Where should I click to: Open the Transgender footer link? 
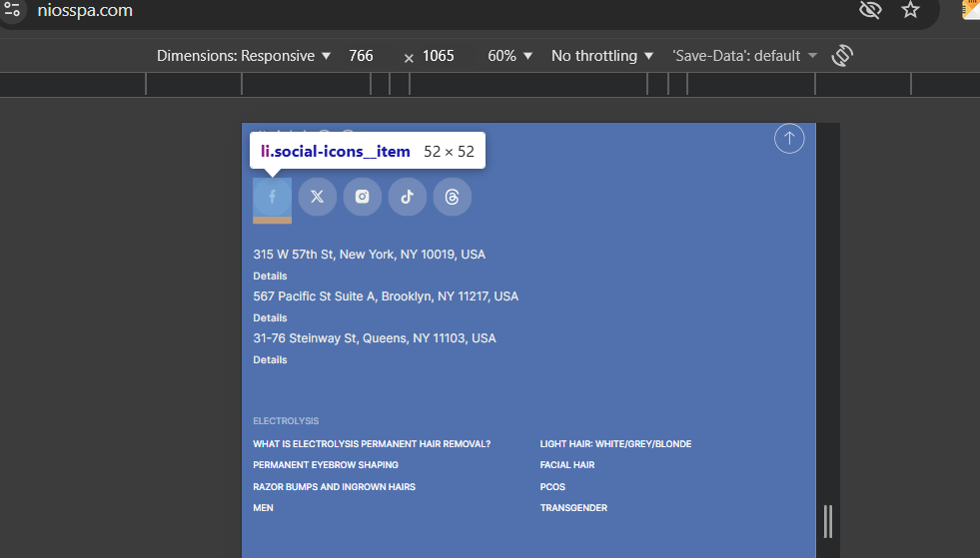[573, 507]
